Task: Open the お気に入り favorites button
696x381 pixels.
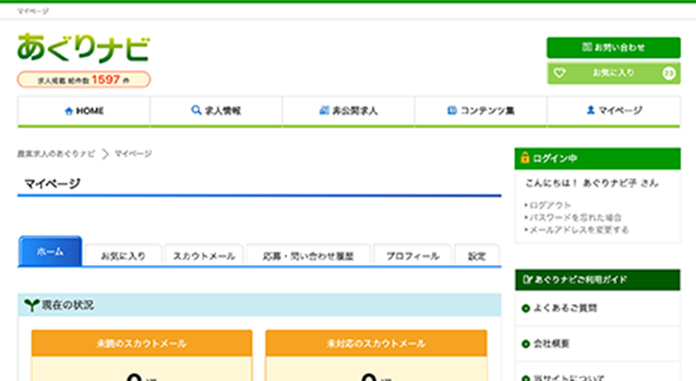Action: pyautogui.click(x=613, y=73)
